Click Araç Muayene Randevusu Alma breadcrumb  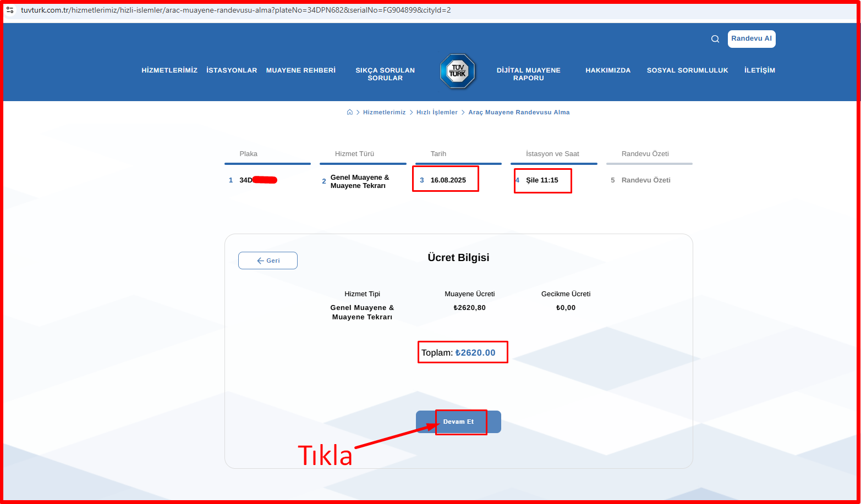(x=519, y=112)
